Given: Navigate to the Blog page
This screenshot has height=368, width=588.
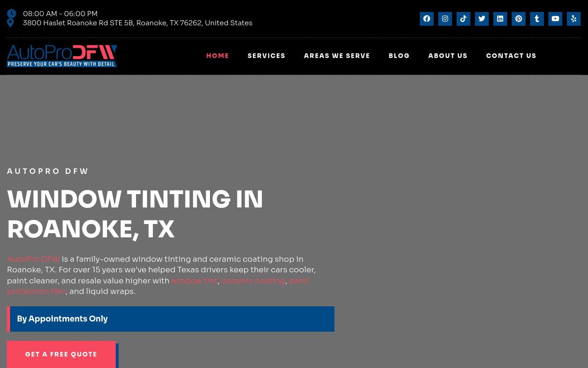Looking at the screenshot, I should [399, 56].
